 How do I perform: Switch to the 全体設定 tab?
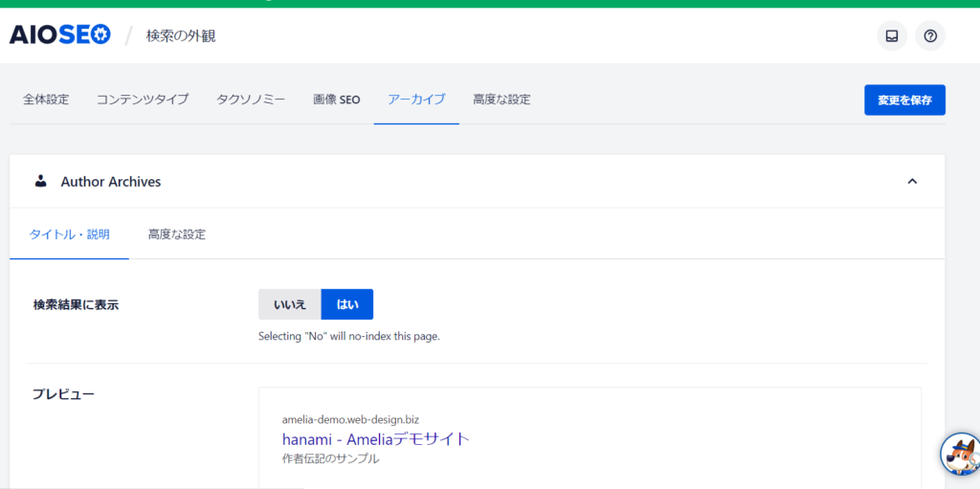(x=46, y=100)
